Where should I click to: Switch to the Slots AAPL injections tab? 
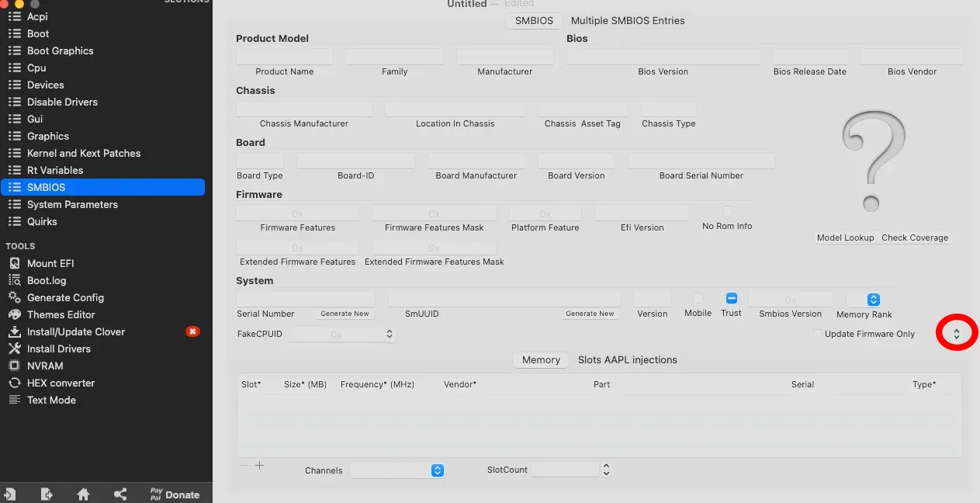pyautogui.click(x=627, y=360)
